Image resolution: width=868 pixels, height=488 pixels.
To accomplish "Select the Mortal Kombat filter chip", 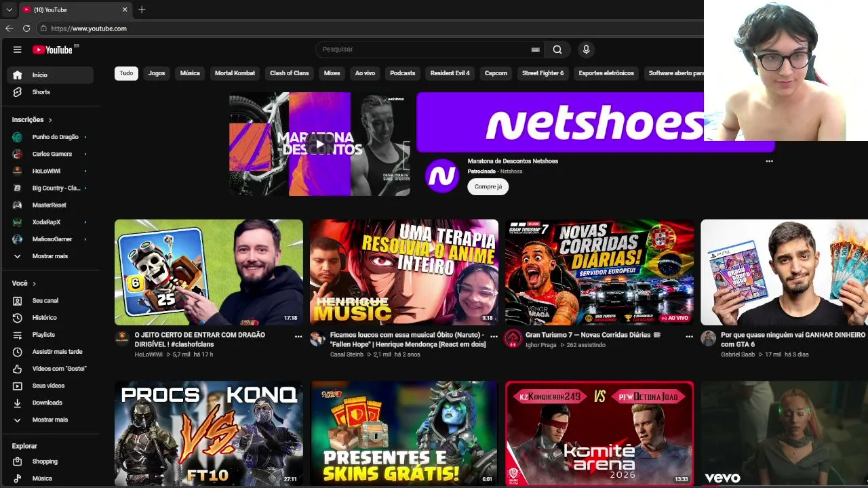I will pos(235,73).
